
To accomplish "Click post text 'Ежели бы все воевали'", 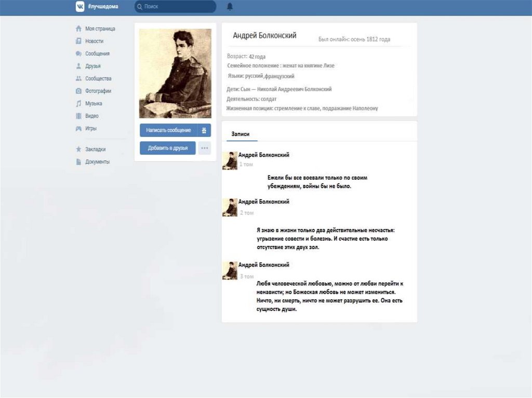I will [x=317, y=182].
